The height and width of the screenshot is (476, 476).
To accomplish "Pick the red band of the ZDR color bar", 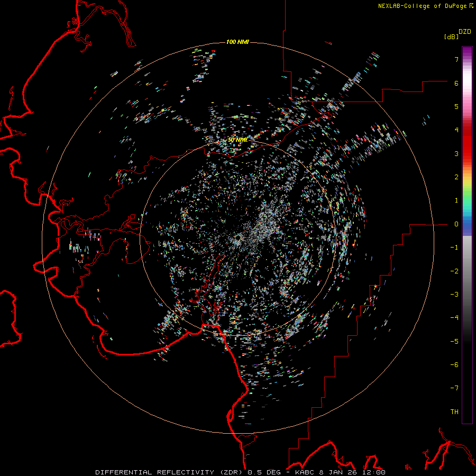I will tap(467, 149).
